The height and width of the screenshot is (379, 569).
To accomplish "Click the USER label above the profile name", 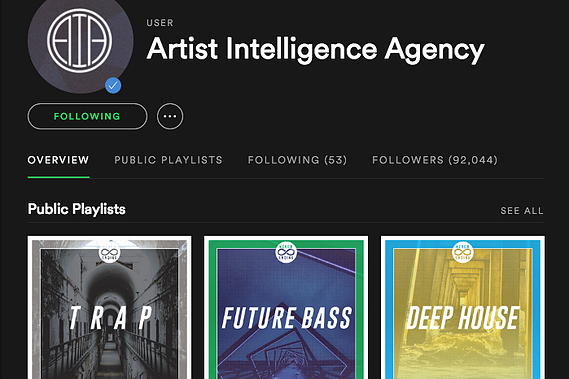I will 160,23.
